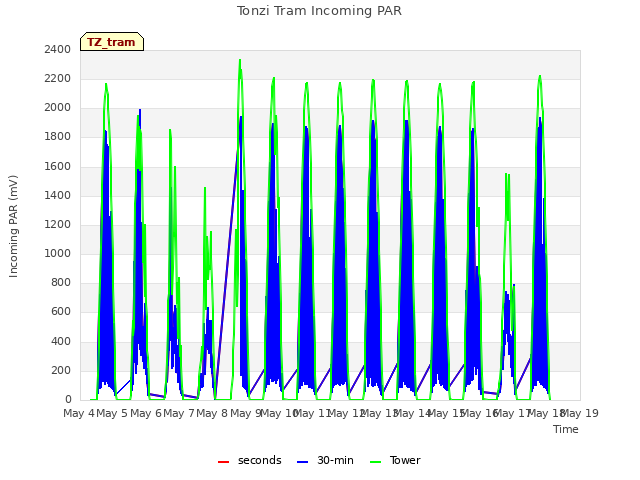Click the y-axis tick value 1800
This screenshot has height=480, width=640.
(x=58, y=137)
